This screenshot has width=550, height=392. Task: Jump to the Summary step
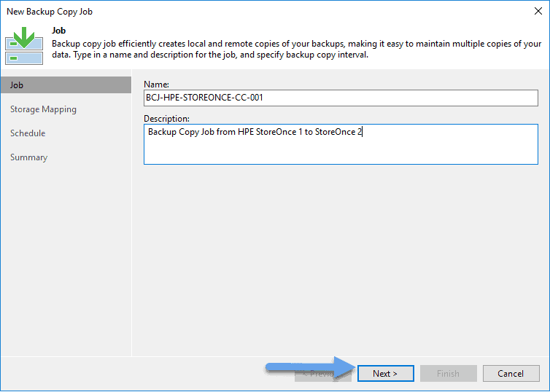pyautogui.click(x=28, y=157)
